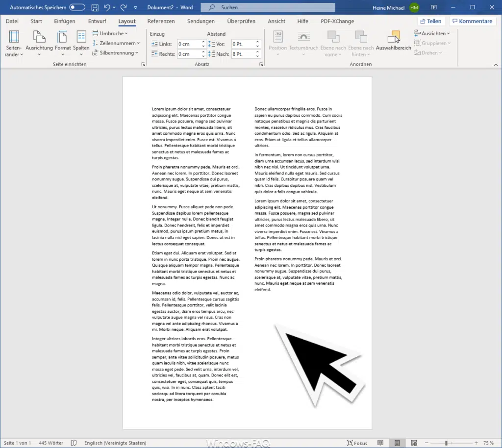Click the Teilen sharing button
The width and height of the screenshot is (502, 448).
[x=431, y=21]
